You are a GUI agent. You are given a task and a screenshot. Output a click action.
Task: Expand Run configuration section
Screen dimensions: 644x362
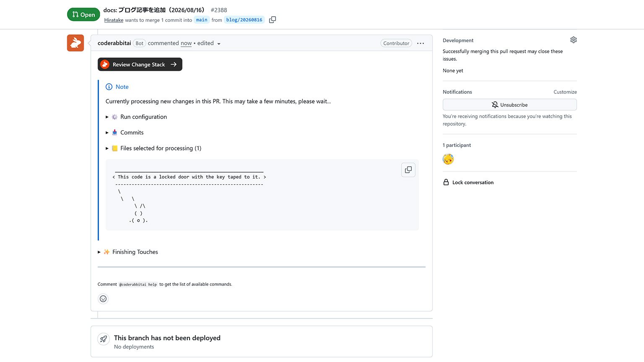(137, 117)
